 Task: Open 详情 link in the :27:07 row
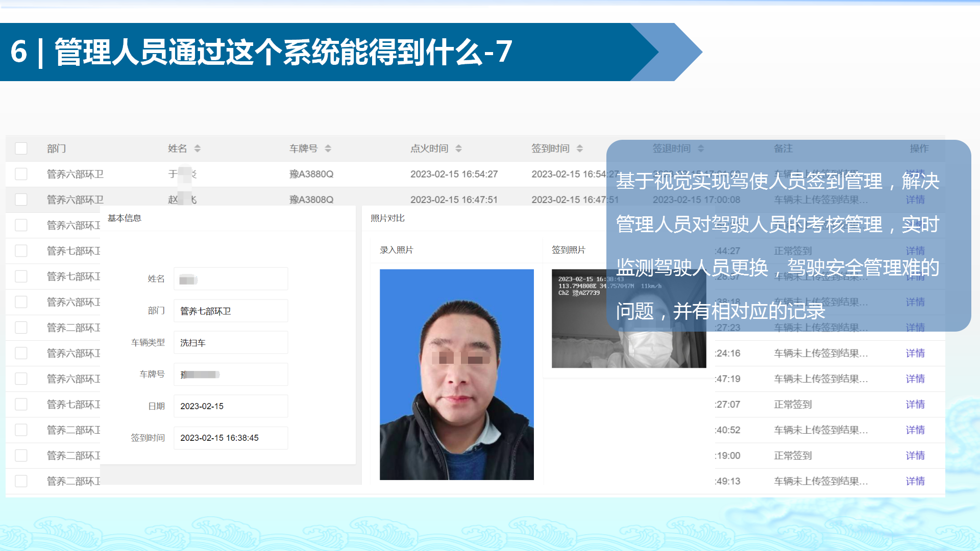[x=915, y=404]
